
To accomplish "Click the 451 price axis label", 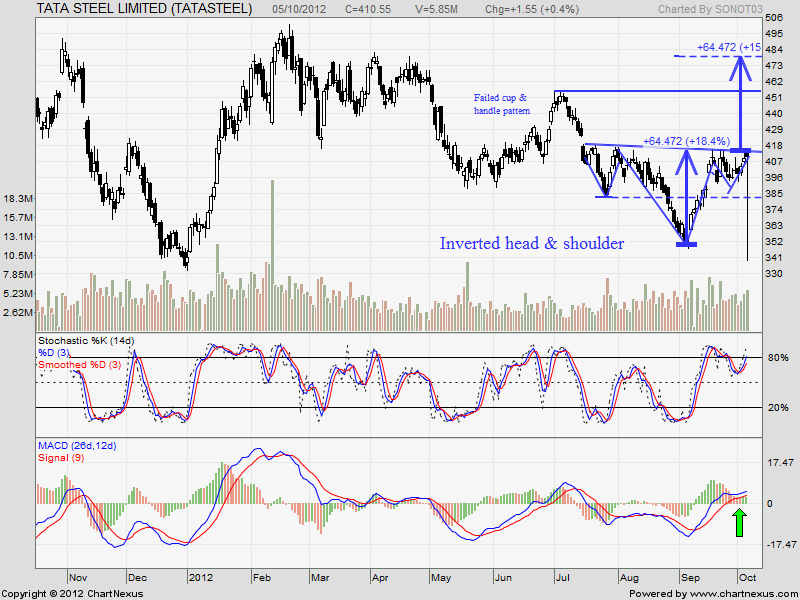I will tap(774, 97).
